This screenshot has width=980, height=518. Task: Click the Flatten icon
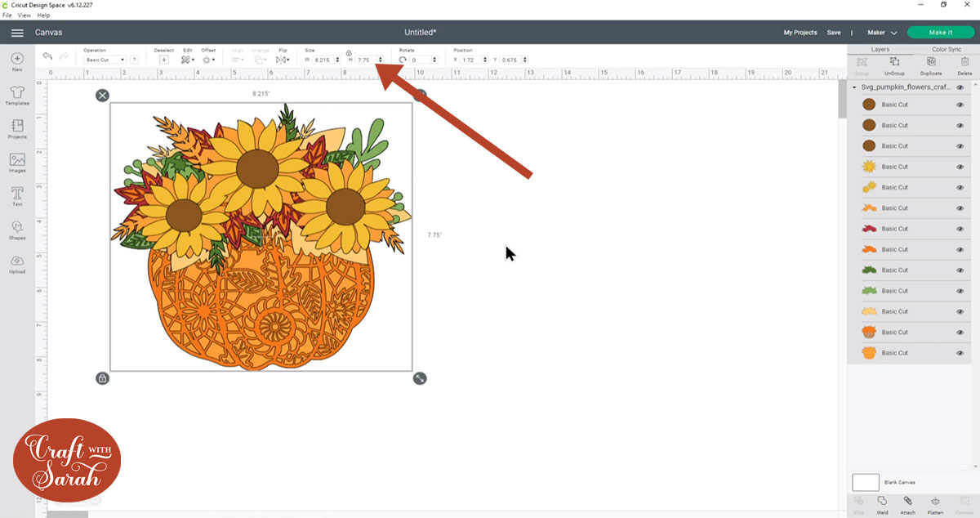click(935, 502)
